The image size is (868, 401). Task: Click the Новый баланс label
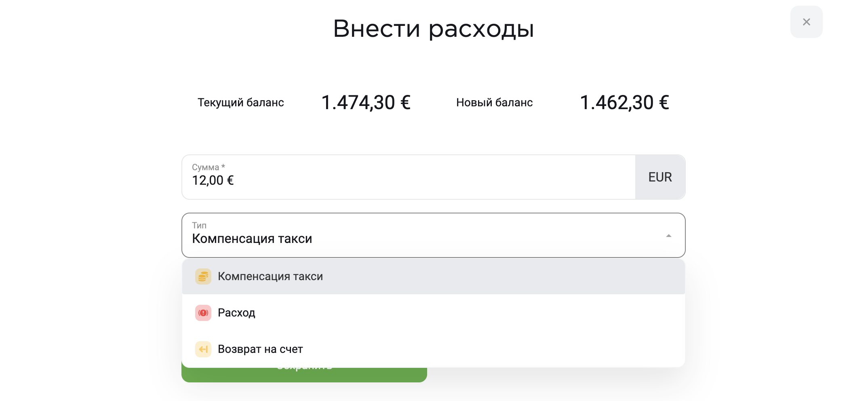[x=494, y=103]
